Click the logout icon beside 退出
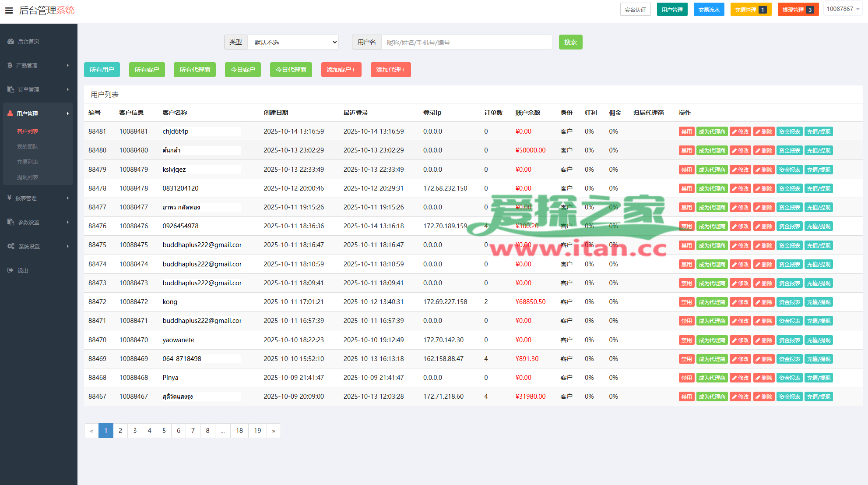 tap(10, 270)
